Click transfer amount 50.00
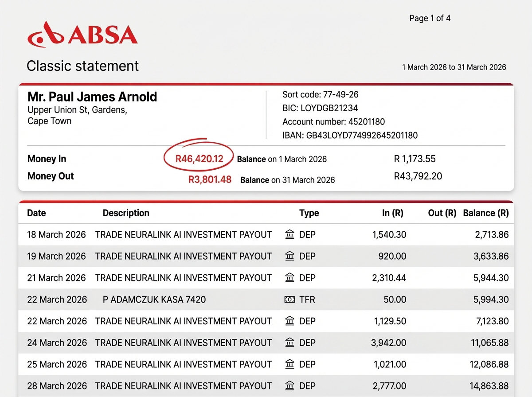 pyautogui.click(x=395, y=300)
